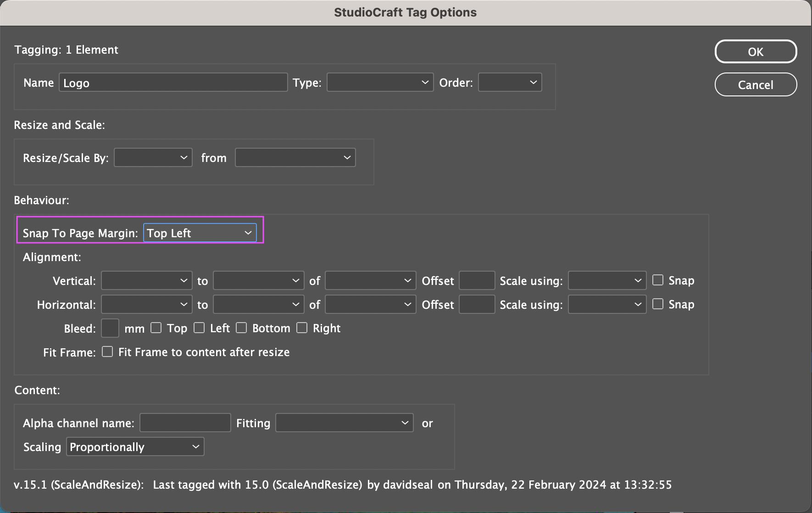Open the Resize/Scale By dropdown

tap(153, 158)
